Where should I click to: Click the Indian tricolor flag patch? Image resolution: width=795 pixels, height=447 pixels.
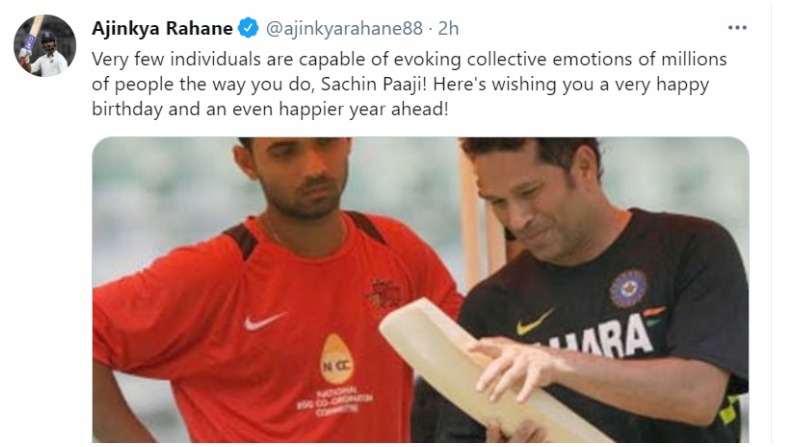pyautogui.click(x=654, y=315)
